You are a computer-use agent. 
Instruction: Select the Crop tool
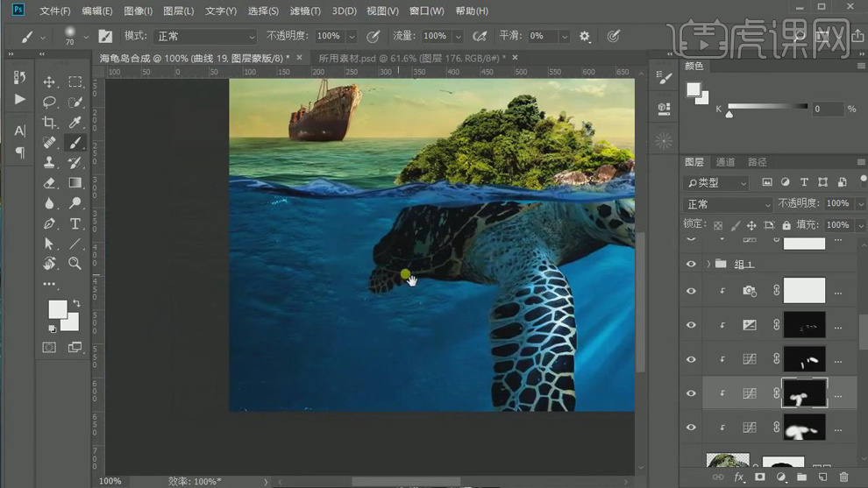(x=49, y=123)
